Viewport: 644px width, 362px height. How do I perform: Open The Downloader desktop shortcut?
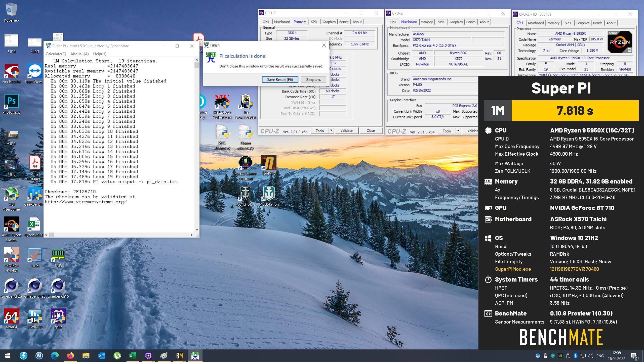(x=246, y=107)
